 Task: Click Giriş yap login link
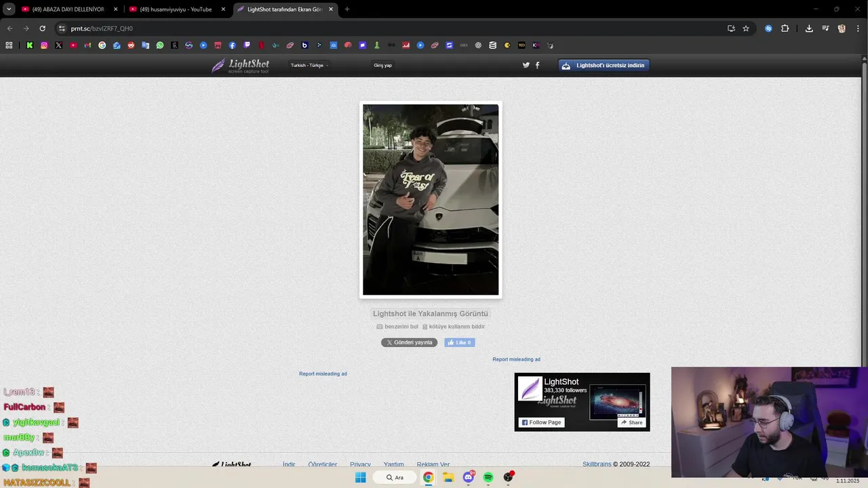(x=382, y=65)
